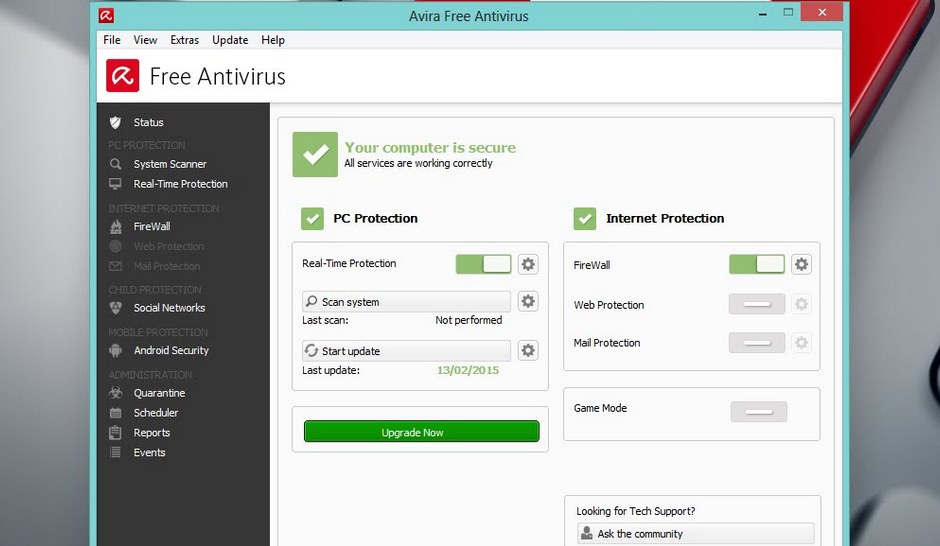Open FireWall settings gear

click(x=802, y=264)
